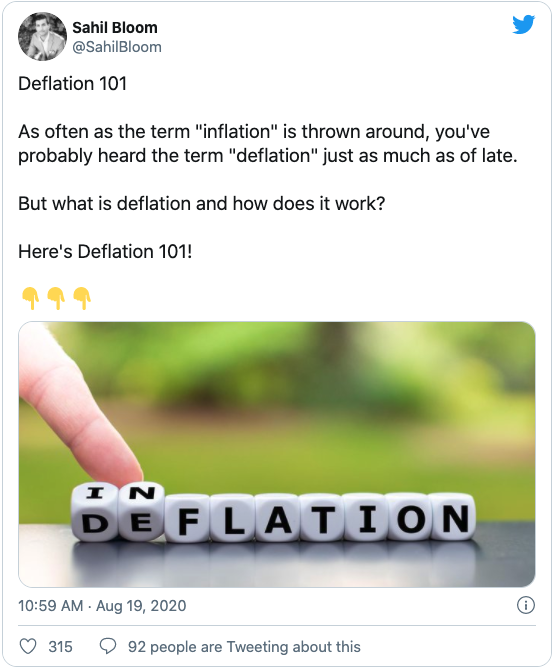Click the middle pointing-down hand emoji
554x669 pixels.
tap(56, 298)
